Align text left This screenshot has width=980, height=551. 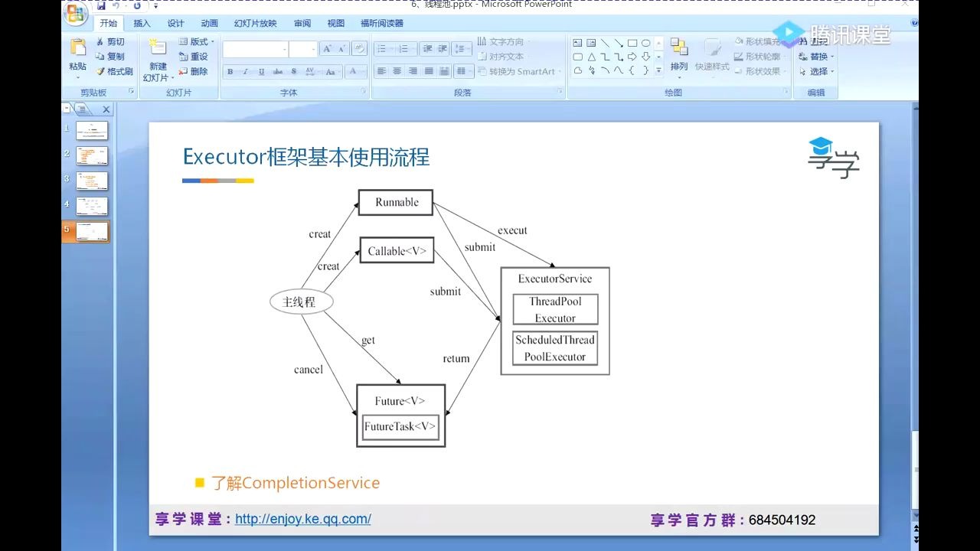coord(381,71)
